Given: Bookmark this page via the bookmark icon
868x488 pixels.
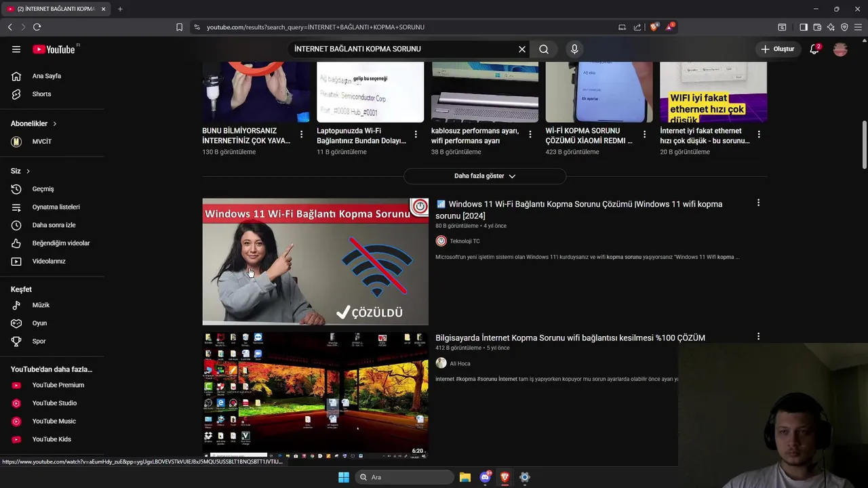Looking at the screenshot, I should click(x=179, y=27).
